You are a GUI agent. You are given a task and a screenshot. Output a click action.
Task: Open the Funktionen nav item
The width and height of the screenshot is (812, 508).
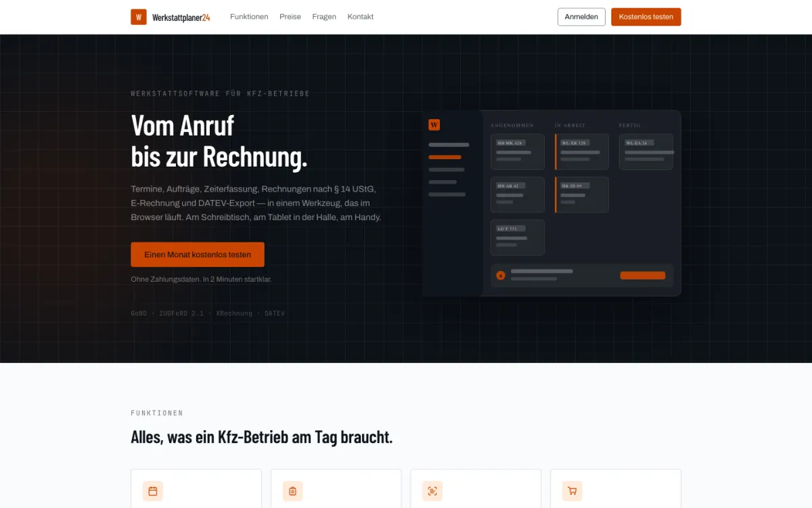pyautogui.click(x=249, y=17)
